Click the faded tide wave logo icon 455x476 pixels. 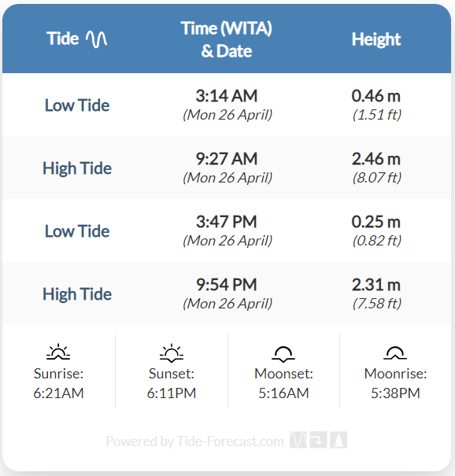click(298, 440)
